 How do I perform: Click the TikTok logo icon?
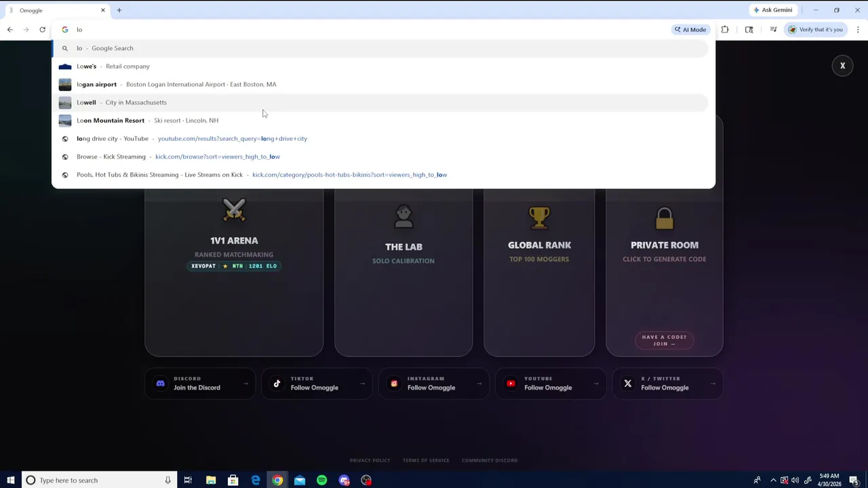click(277, 384)
